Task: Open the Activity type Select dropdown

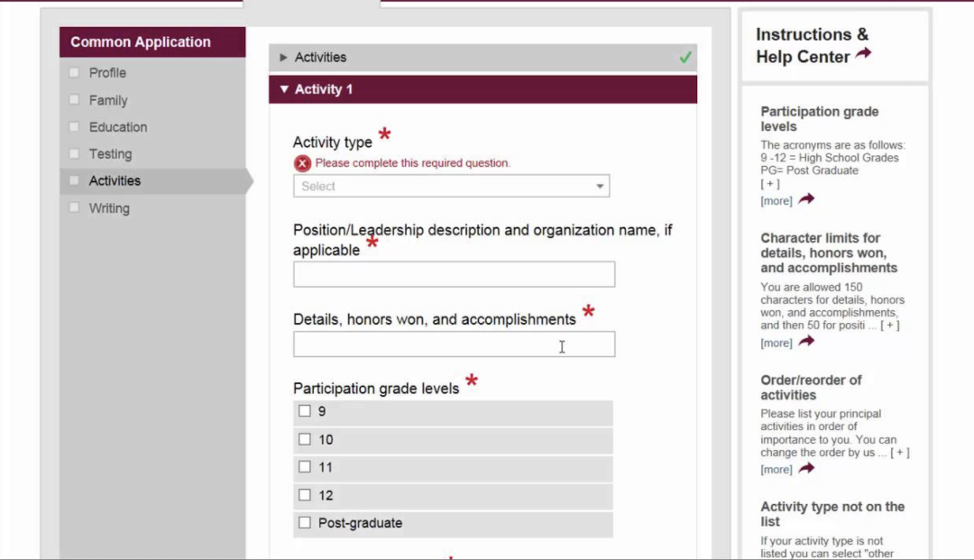Action: pos(452,187)
